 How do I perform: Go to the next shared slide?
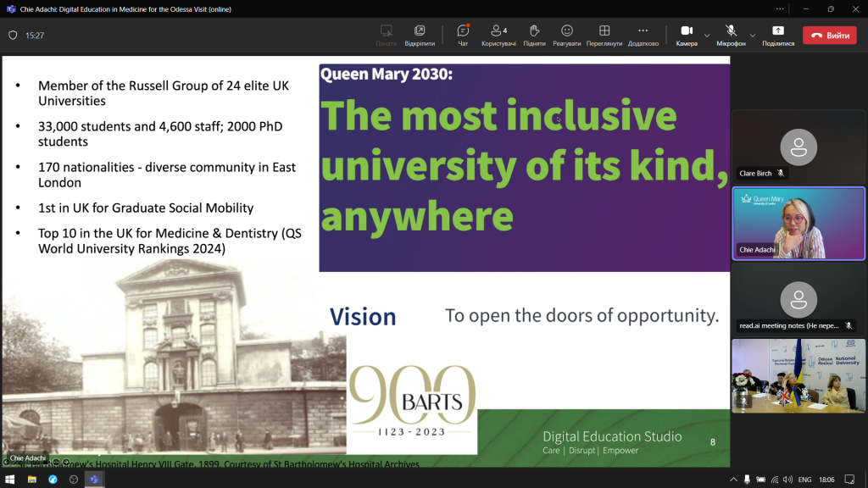pos(66,462)
